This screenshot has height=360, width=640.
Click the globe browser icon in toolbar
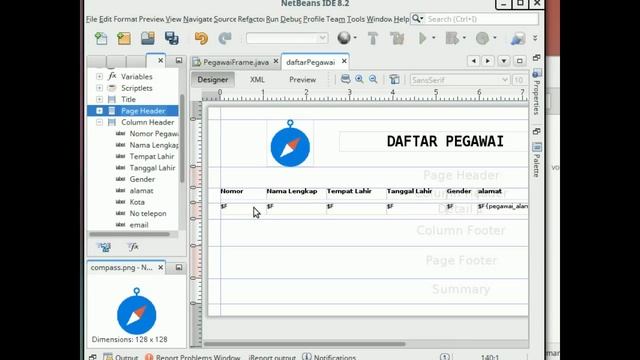coord(344,38)
